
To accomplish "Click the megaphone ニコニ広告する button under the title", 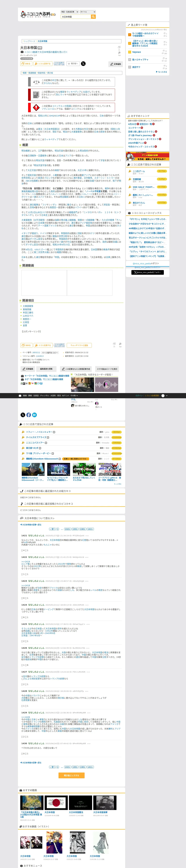I will [43, 64].
